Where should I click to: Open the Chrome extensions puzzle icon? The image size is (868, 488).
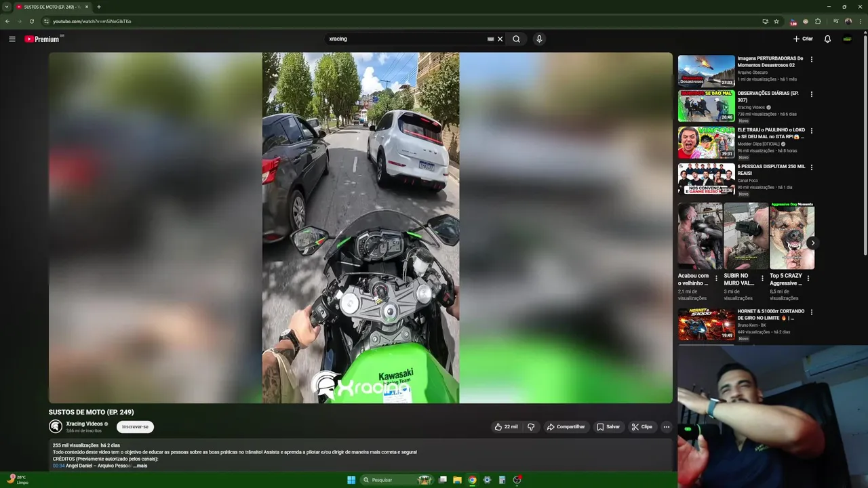818,21
